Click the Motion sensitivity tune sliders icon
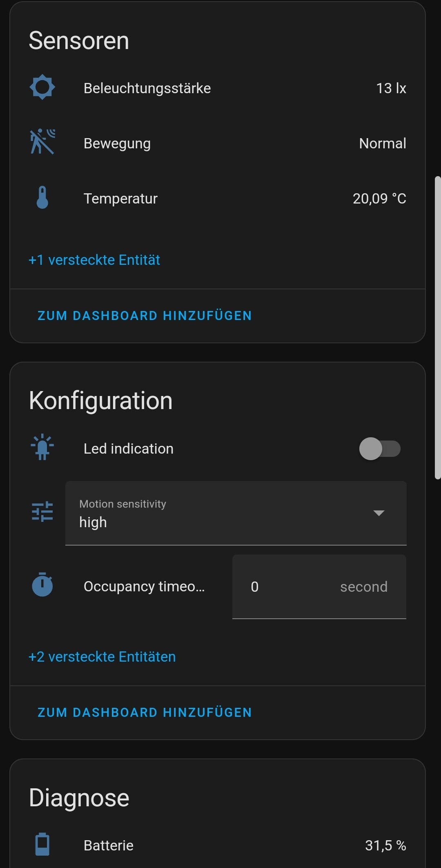Viewport: 441px width, 868px height. pos(42,512)
